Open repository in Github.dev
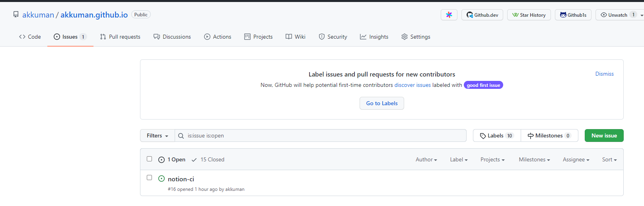Image resolution: width=644 pixels, height=206 pixels. (x=482, y=15)
